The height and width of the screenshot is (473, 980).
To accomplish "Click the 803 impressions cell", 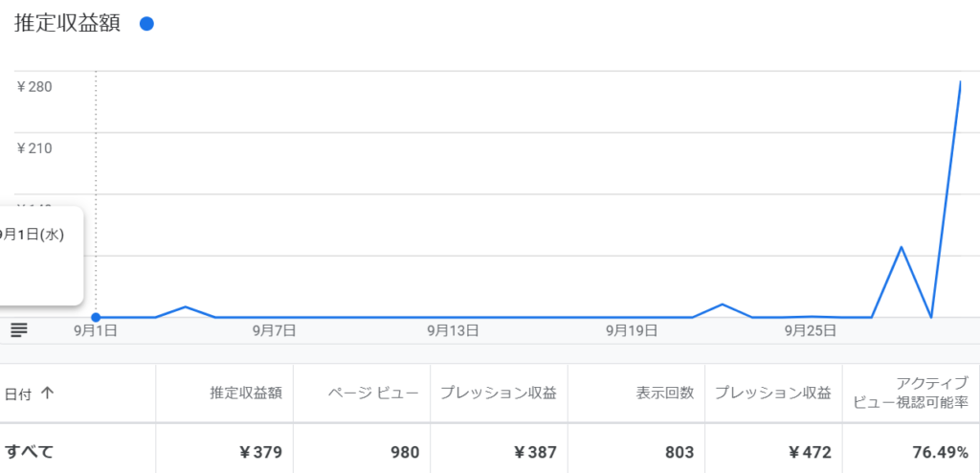I will [678, 452].
